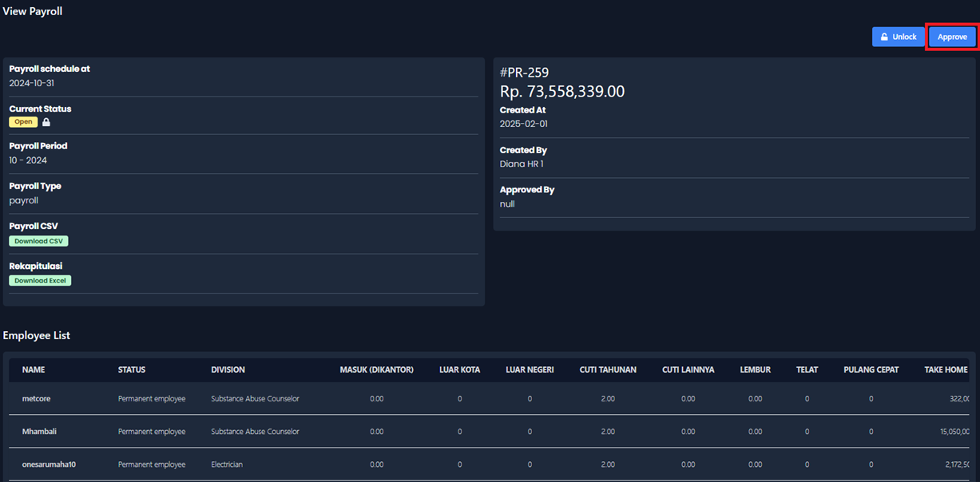980x482 pixels.
Task: Select employee name onesarumaha10
Action: [49, 464]
